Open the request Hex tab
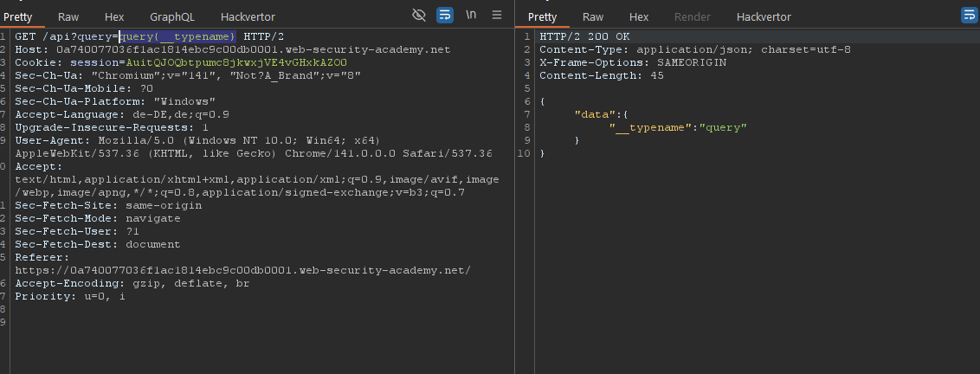The height and width of the screenshot is (374, 980). [x=114, y=16]
